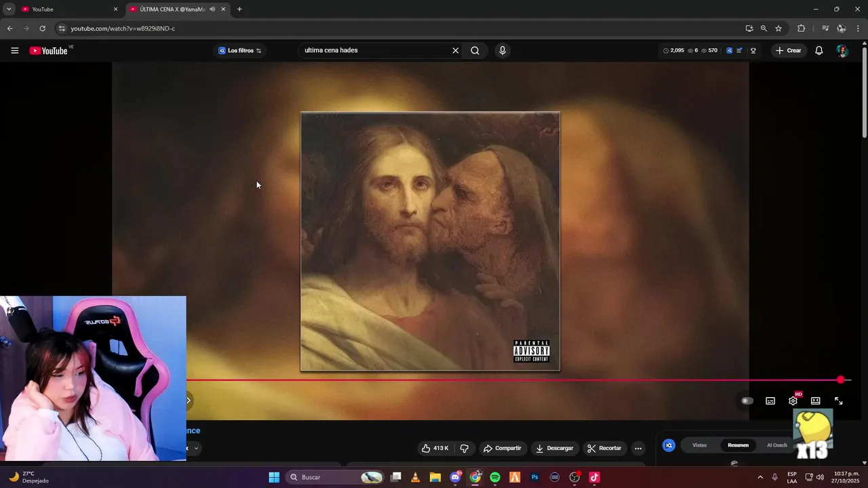868x488 pixels.
Task: Open Chrome zoom magnifier in address bar
Action: pyautogui.click(x=764, y=28)
